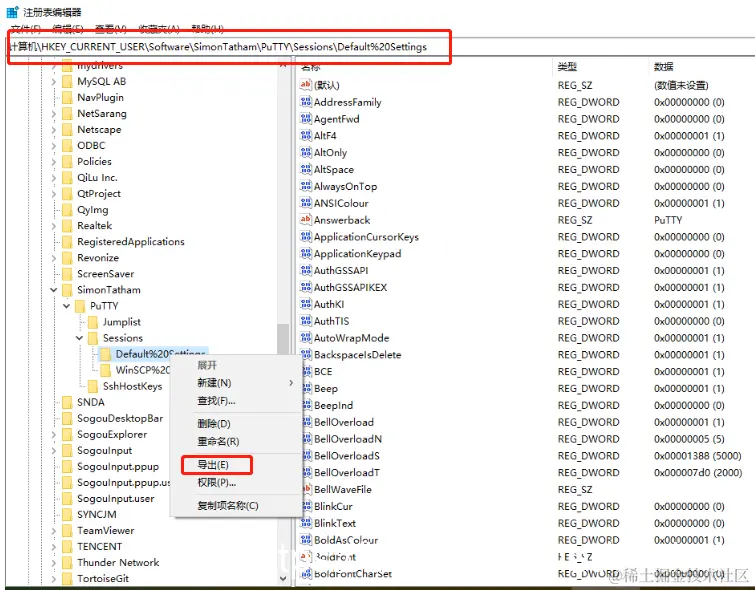Select the QtProject key
This screenshot has width=755, height=590.
(x=99, y=194)
